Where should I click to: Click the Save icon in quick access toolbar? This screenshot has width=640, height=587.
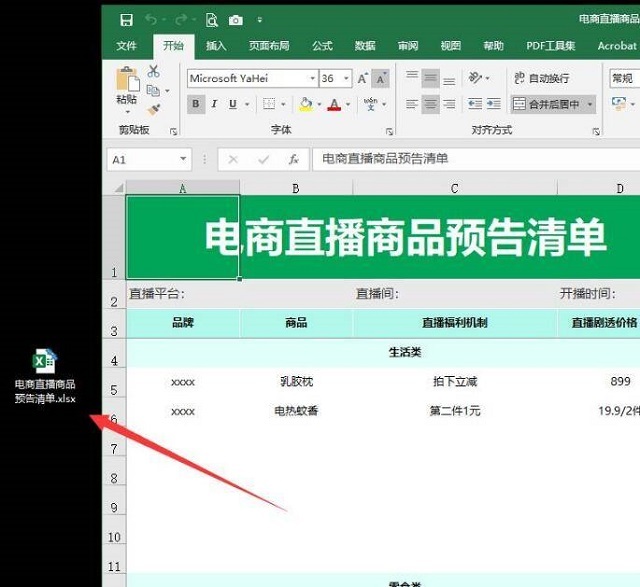tap(127, 20)
